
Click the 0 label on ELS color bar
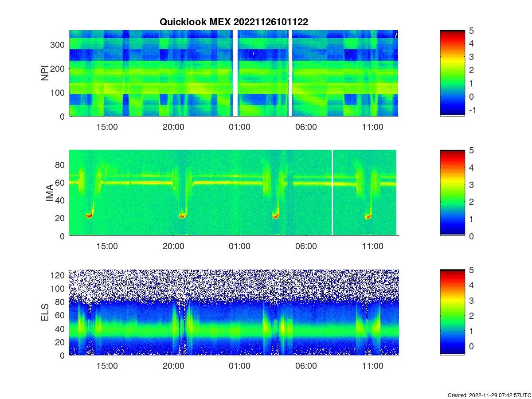click(471, 346)
